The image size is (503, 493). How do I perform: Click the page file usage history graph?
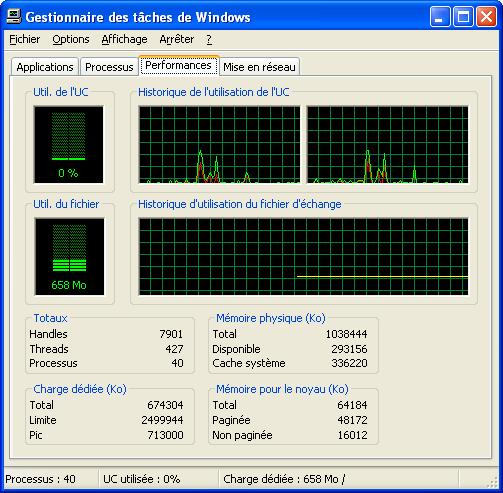click(x=303, y=256)
